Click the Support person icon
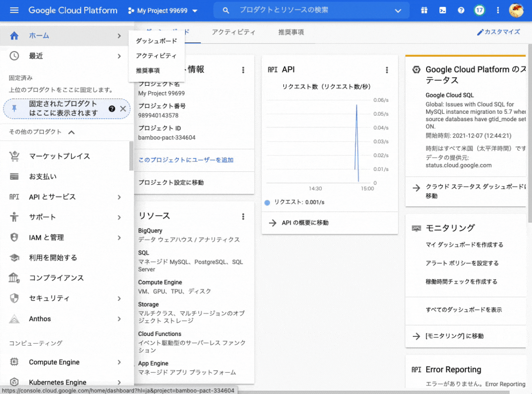 coord(14,217)
